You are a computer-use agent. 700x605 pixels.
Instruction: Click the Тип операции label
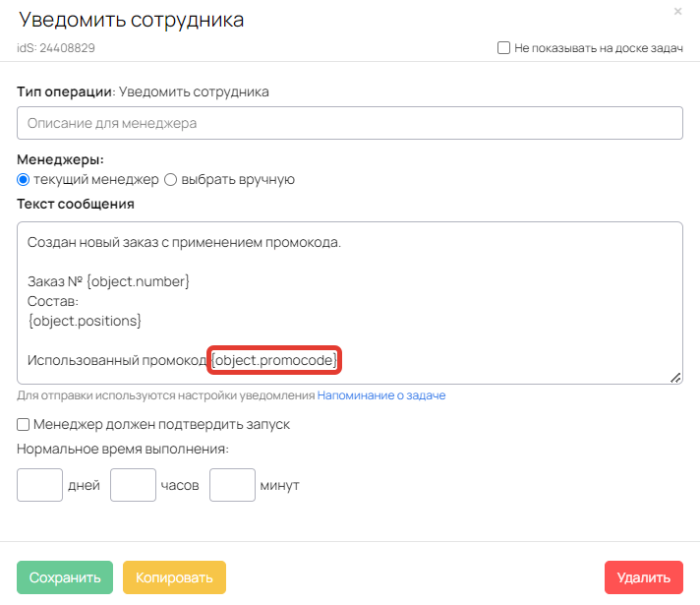[x=66, y=91]
